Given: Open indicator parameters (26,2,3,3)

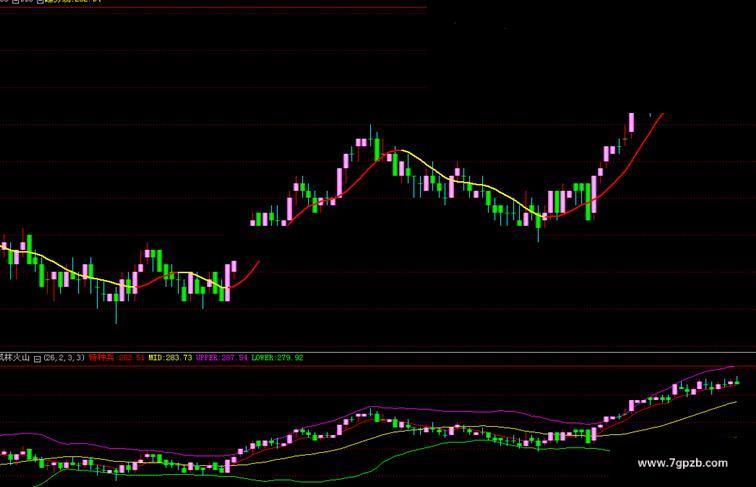Looking at the screenshot, I should [64, 358].
